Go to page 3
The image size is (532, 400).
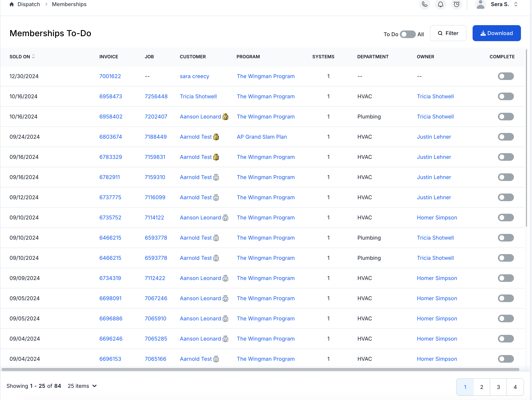point(498,387)
